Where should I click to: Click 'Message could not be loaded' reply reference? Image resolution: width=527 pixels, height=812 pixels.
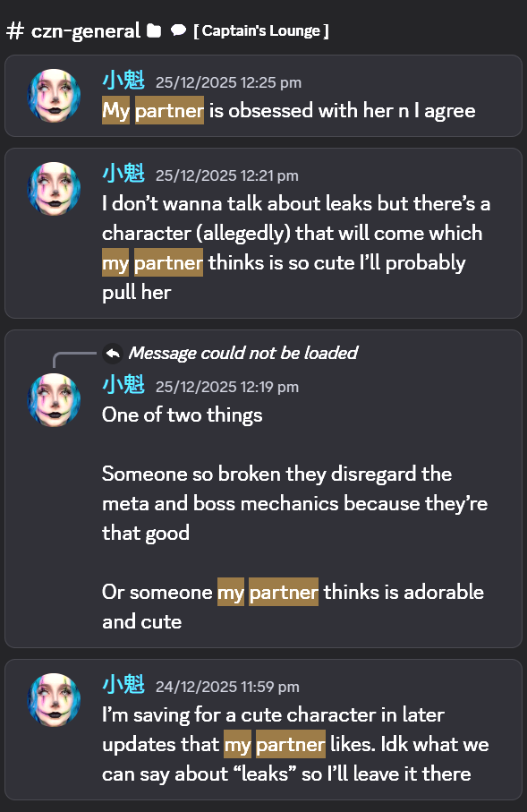pyautogui.click(x=242, y=353)
